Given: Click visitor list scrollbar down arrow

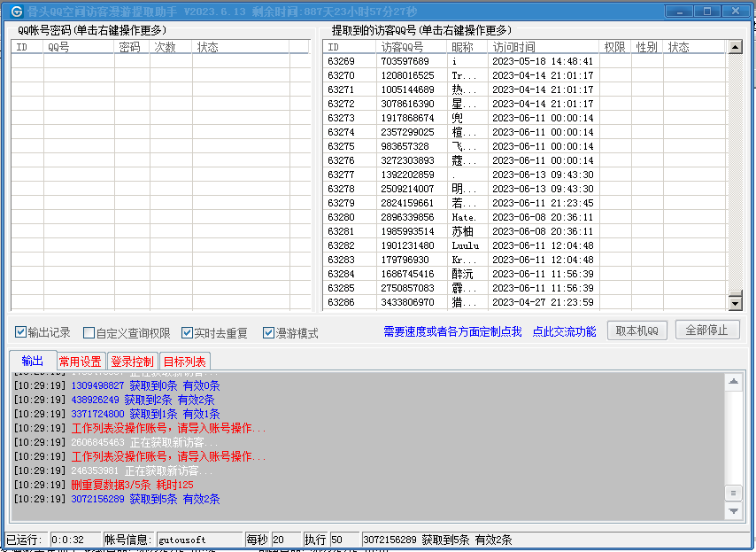Looking at the screenshot, I should [x=735, y=303].
